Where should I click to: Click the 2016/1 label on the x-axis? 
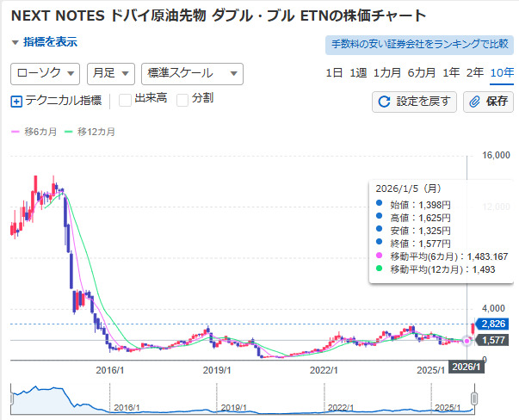[110, 370]
